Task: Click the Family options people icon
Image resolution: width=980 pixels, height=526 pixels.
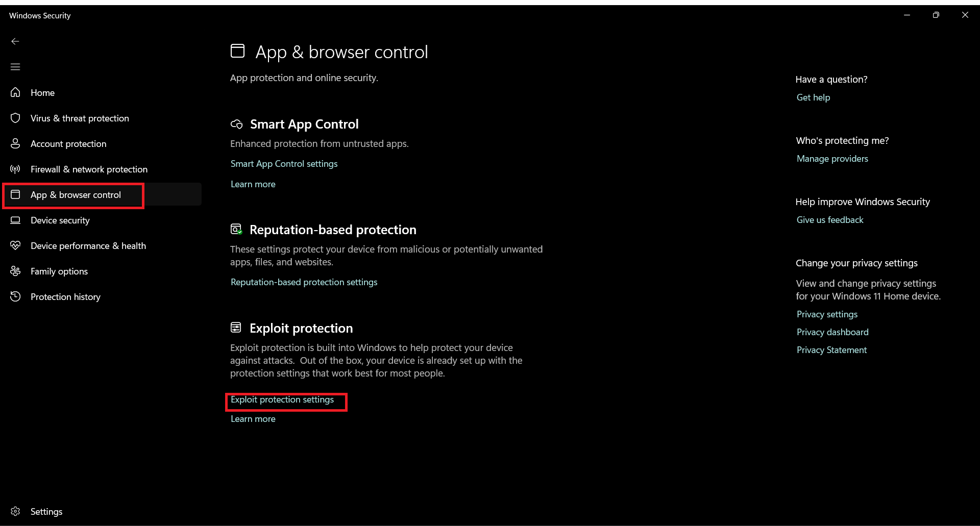Action: pos(15,271)
